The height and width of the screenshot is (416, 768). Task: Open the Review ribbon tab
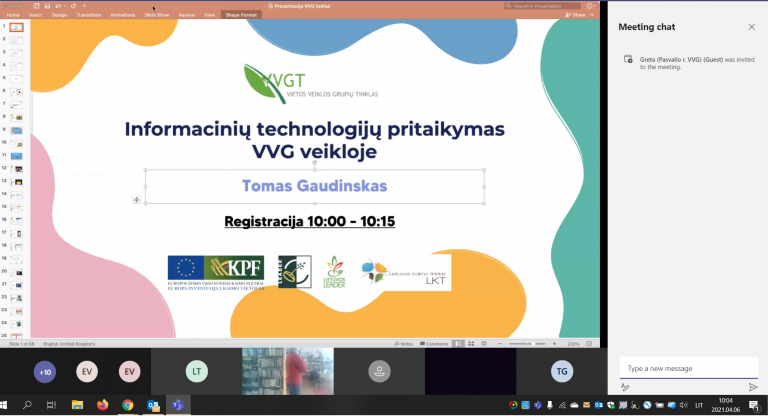(x=187, y=15)
